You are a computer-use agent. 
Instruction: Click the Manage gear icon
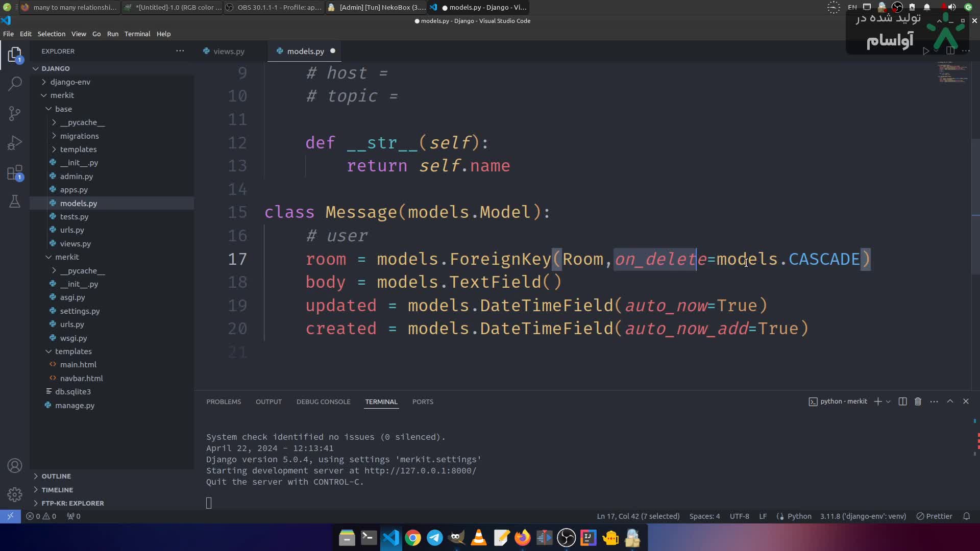[15, 494]
